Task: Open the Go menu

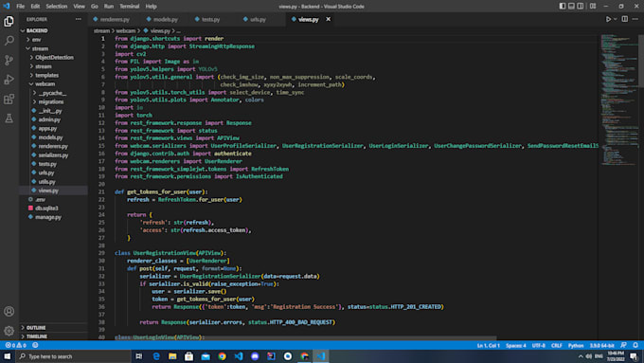Action: pos(95,7)
